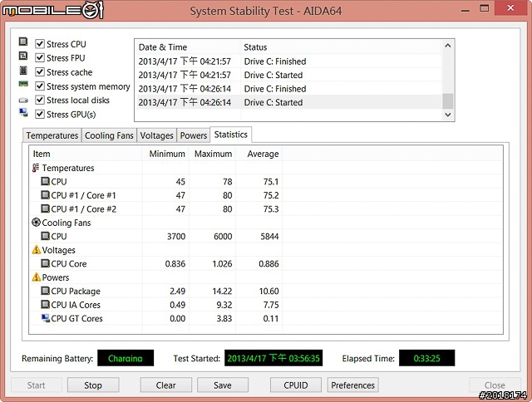Click the Item column header
Viewport: 532px width, 402px height.
86,154
